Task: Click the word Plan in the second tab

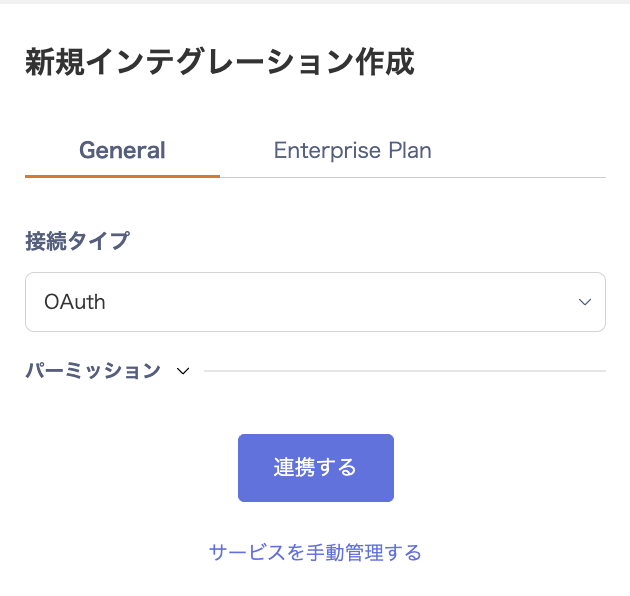Action: coord(410,151)
